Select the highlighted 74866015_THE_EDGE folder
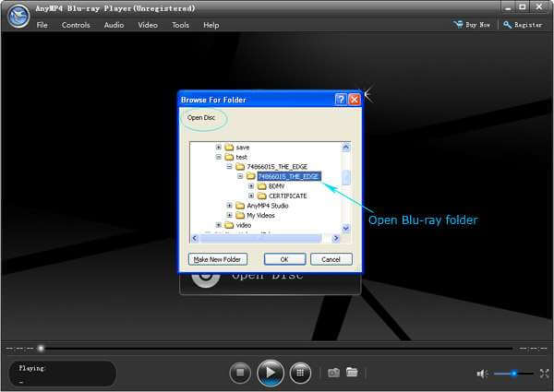 pos(289,176)
